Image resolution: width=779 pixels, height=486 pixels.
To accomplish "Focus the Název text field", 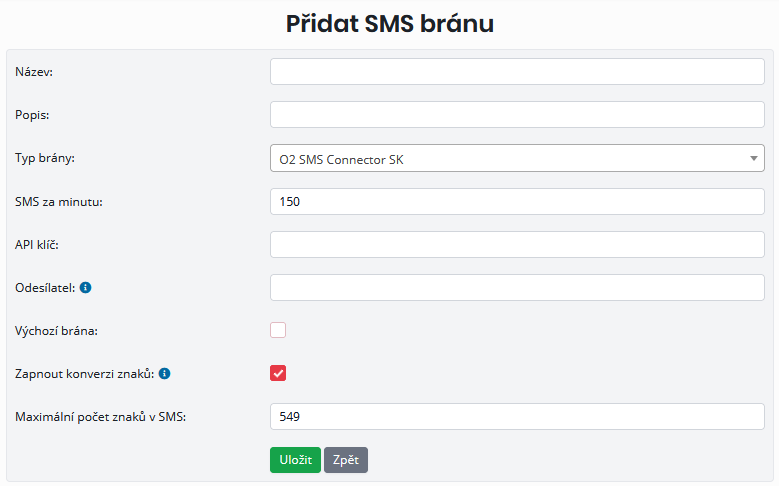I will pos(516,72).
